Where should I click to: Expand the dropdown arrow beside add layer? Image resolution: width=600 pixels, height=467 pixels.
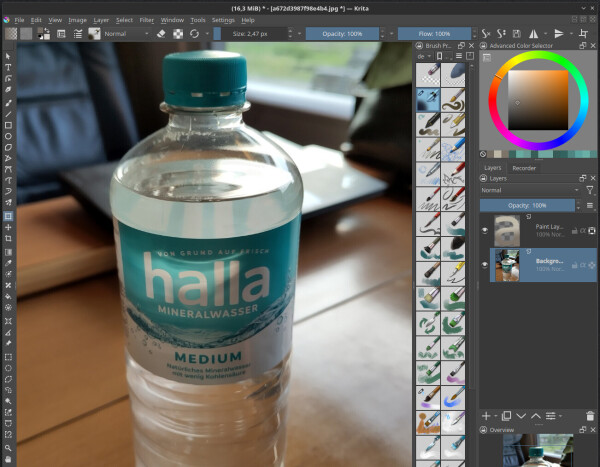(x=496, y=416)
